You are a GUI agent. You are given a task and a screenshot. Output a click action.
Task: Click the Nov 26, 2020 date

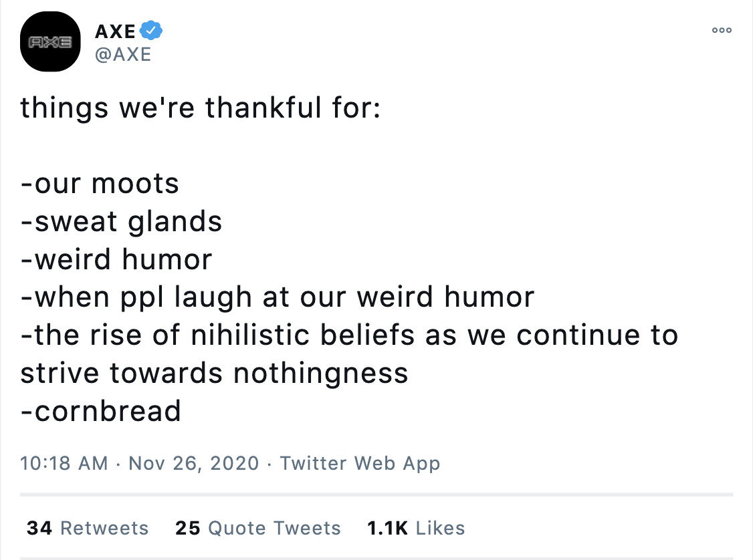(193, 463)
